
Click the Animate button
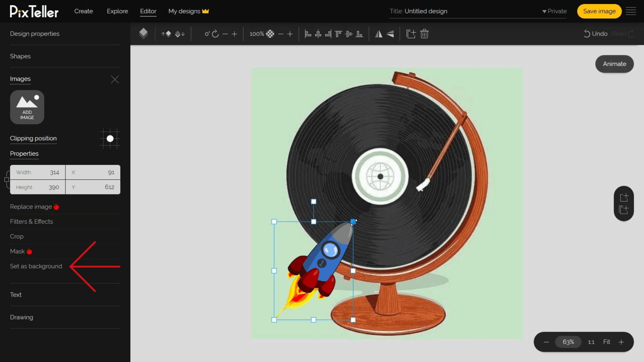[x=614, y=64]
